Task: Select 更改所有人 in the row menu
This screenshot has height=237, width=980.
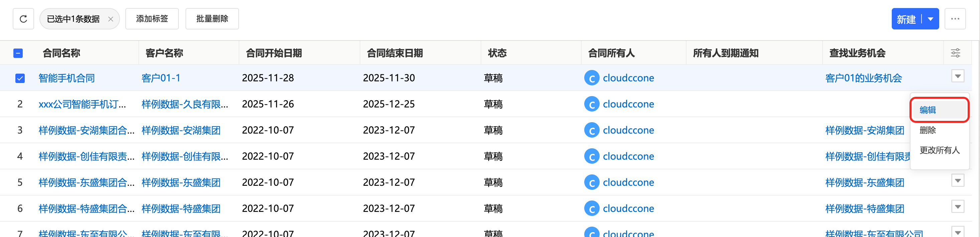Action: click(939, 150)
